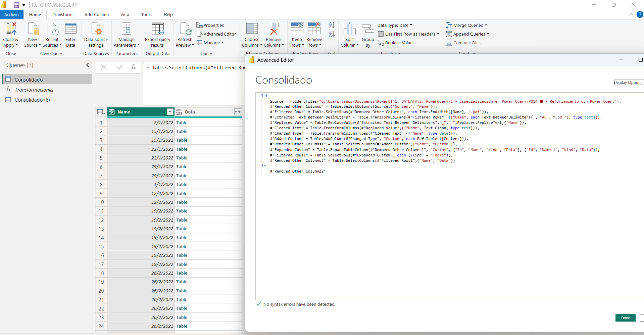This screenshot has height=335, width=644.
Task: Collapse the Queries pane
Action: (87, 65)
